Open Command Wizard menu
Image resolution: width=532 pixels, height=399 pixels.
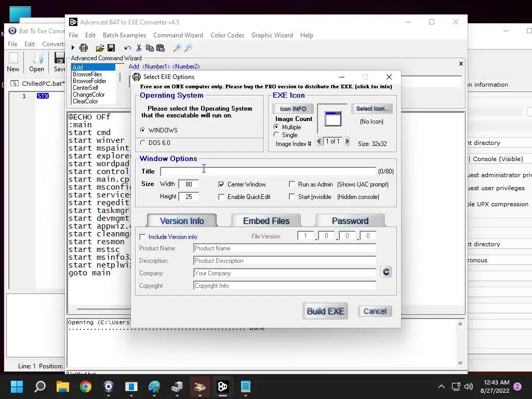pyautogui.click(x=178, y=35)
